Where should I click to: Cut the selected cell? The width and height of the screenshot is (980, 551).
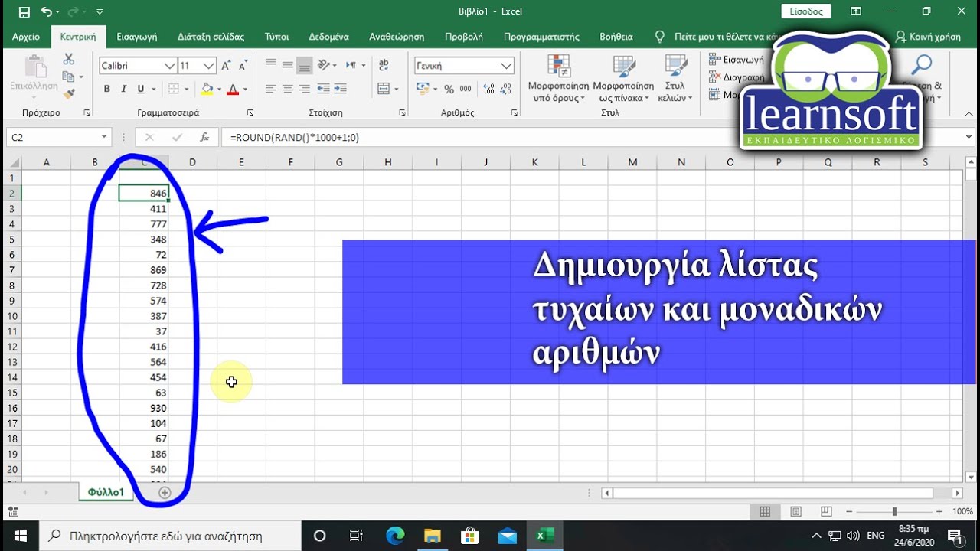[69, 59]
